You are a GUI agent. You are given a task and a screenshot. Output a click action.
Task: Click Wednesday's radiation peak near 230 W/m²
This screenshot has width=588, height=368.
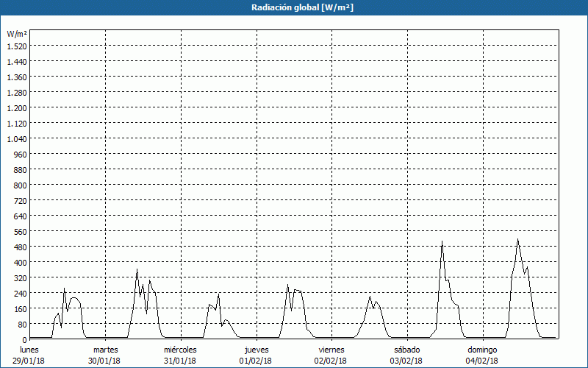coord(218,294)
